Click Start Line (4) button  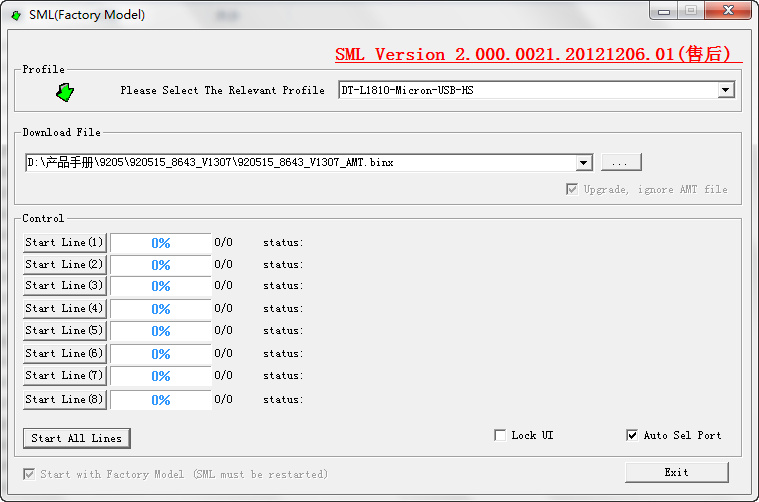coord(64,308)
